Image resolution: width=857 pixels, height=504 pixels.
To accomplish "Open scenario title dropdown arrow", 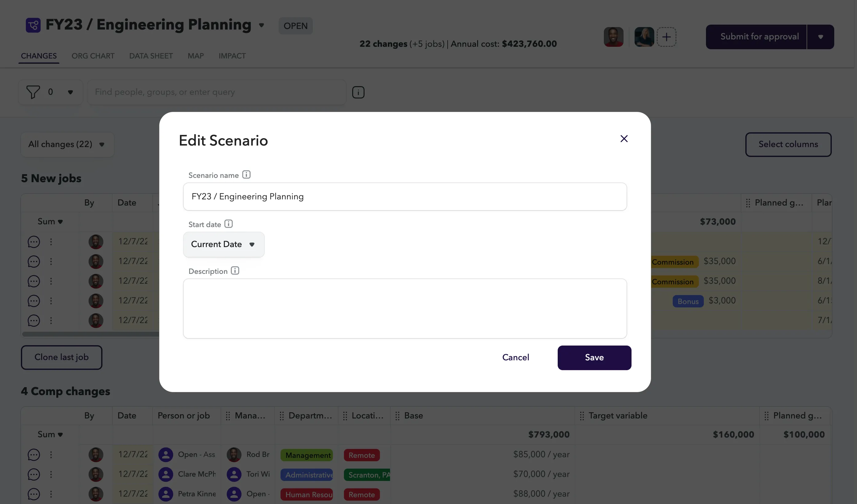I will pos(261,26).
